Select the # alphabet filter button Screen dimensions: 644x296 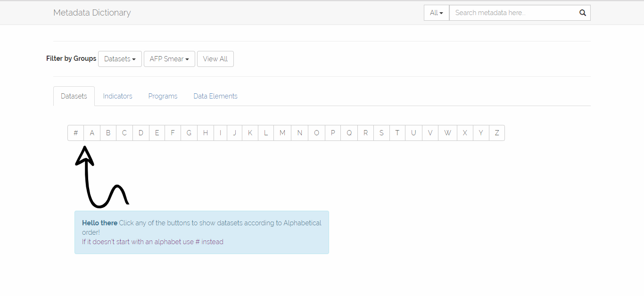point(76,133)
